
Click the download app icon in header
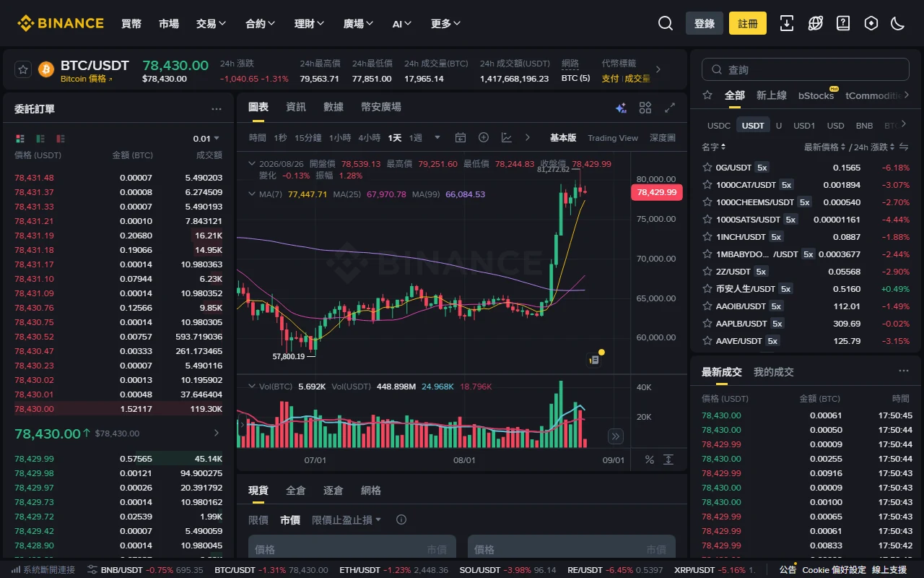[x=787, y=23]
